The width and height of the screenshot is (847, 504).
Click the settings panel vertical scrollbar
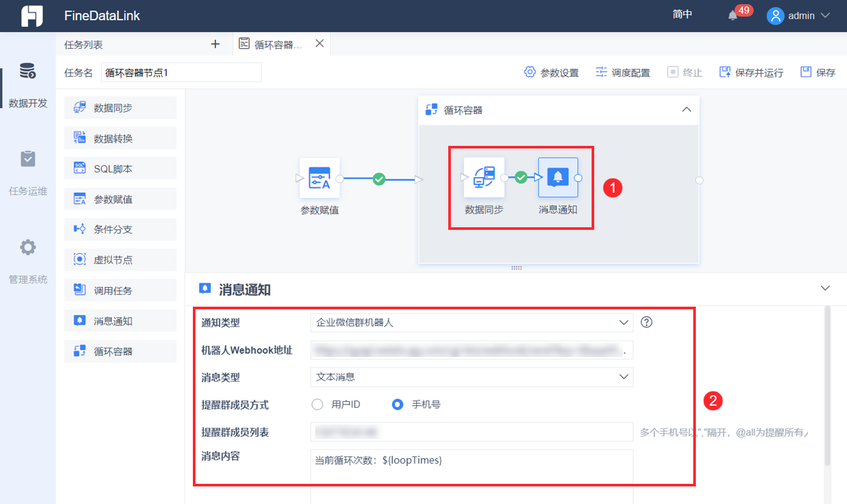pos(827,385)
